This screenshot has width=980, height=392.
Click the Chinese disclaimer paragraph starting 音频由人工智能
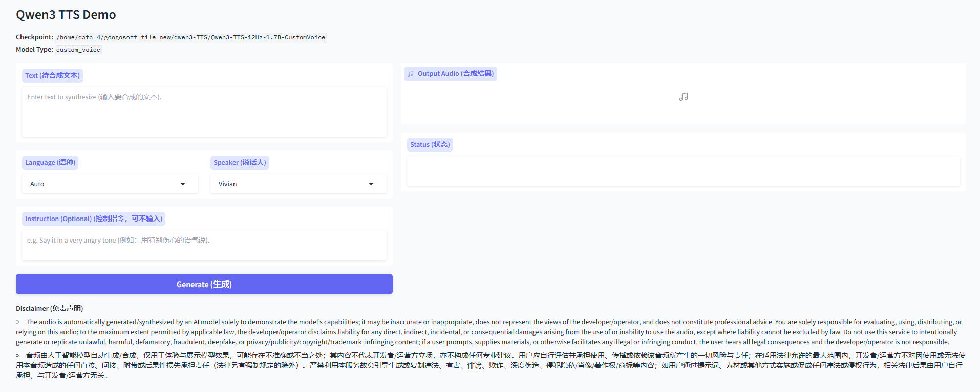click(x=491, y=365)
